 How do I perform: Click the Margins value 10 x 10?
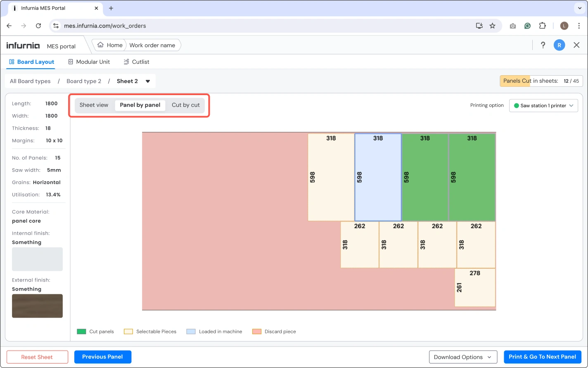54,141
